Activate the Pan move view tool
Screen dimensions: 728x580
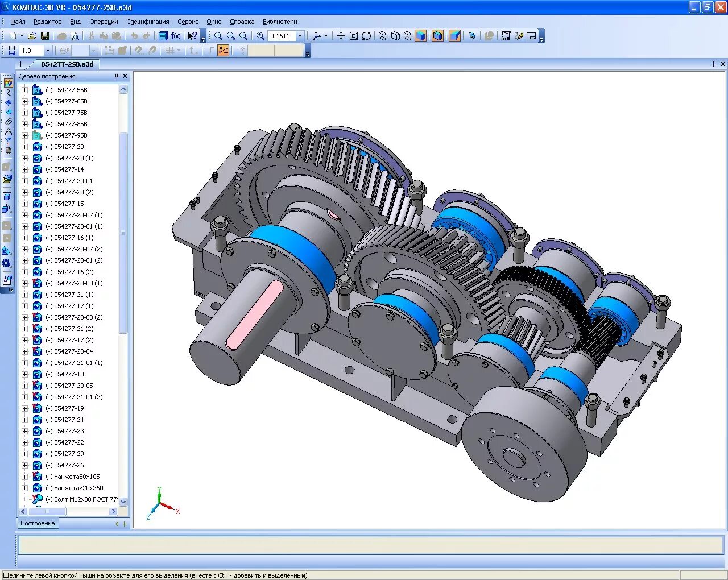341,36
